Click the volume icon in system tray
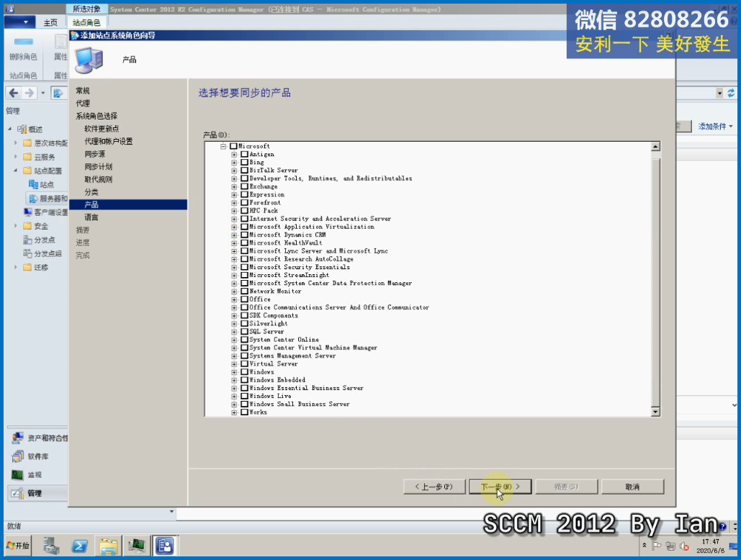The image size is (741, 560). [x=684, y=546]
